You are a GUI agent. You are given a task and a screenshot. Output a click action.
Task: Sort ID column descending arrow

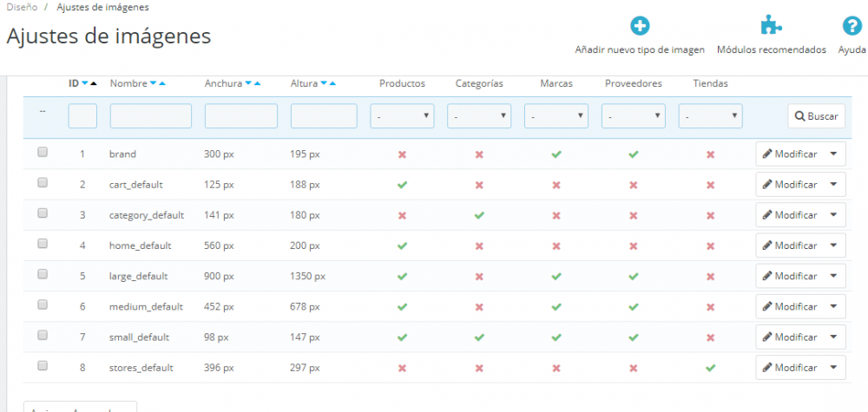pos(85,83)
